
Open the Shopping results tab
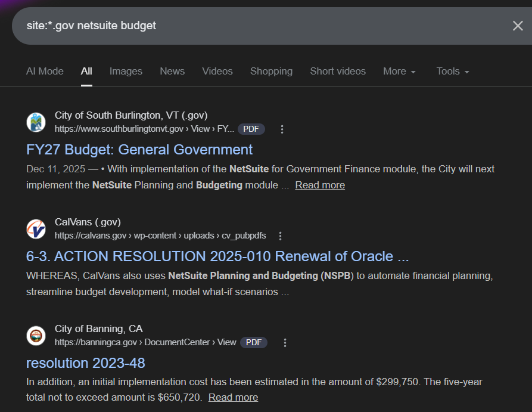point(271,71)
